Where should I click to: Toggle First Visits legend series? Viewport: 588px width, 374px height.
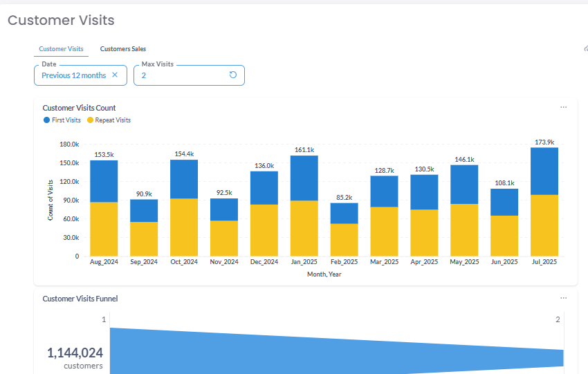tap(62, 120)
